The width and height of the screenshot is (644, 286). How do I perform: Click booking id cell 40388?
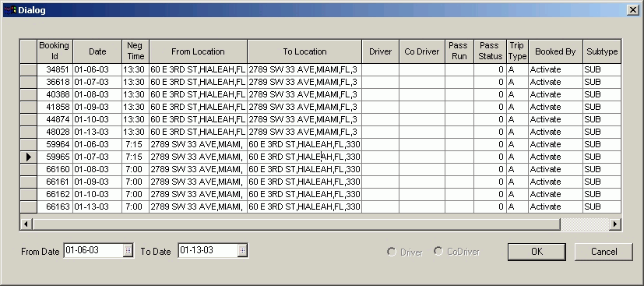55,94
